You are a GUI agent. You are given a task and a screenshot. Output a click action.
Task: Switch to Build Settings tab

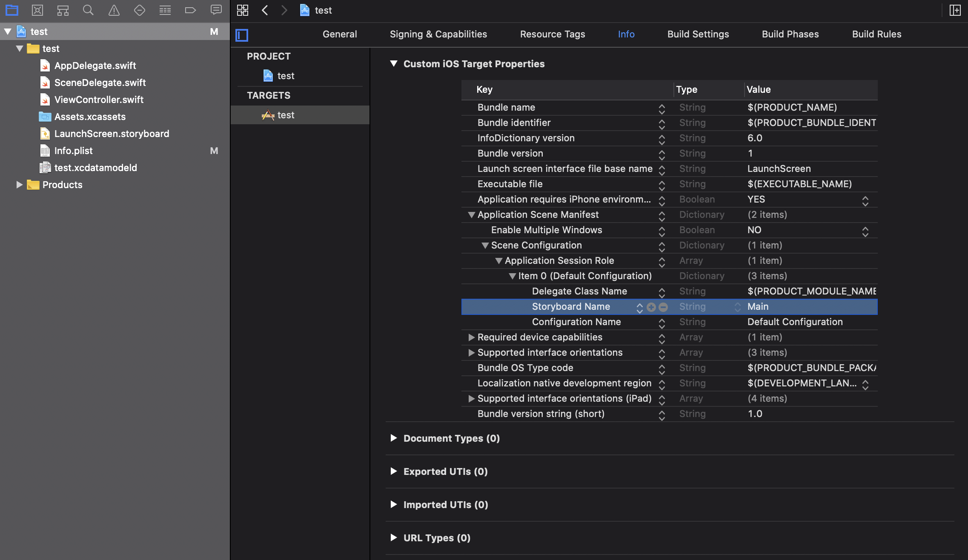(698, 33)
